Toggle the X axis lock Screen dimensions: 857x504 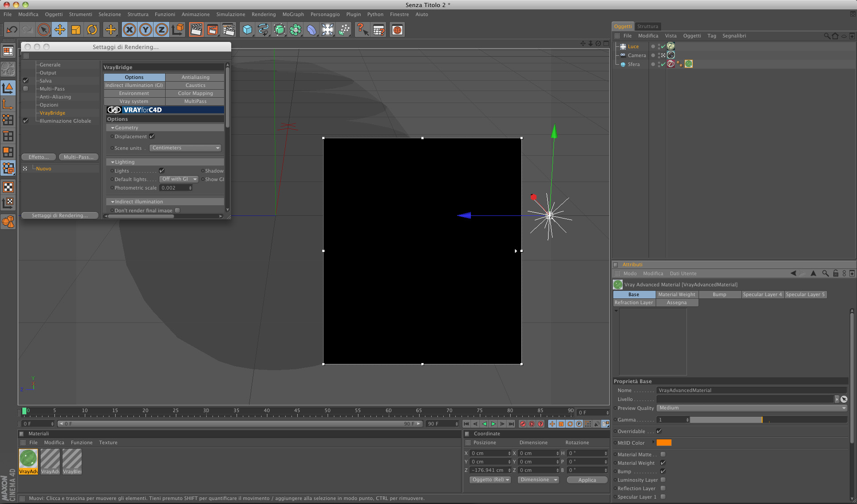point(129,30)
